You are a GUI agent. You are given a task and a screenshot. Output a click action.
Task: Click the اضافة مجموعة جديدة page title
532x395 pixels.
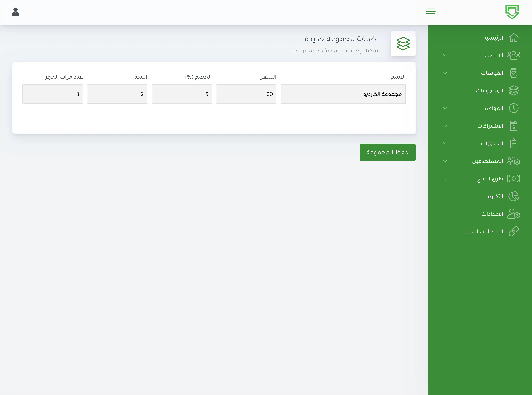click(341, 39)
